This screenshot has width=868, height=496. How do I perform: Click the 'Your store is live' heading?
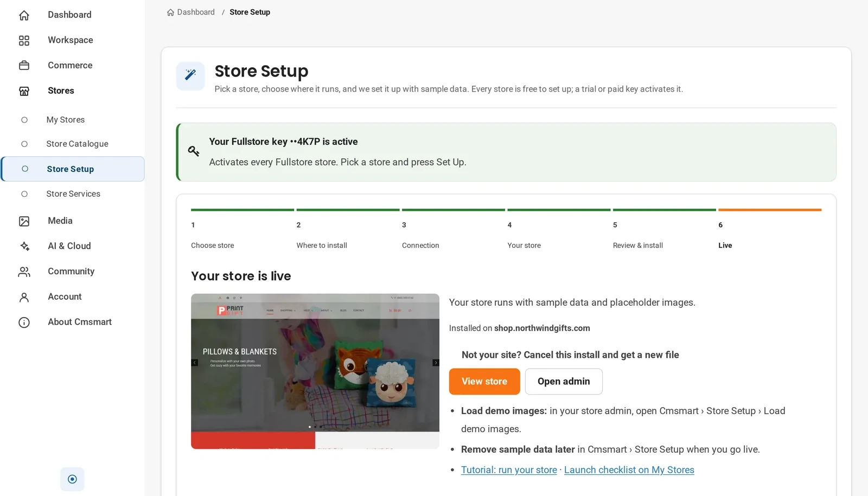pos(241,276)
